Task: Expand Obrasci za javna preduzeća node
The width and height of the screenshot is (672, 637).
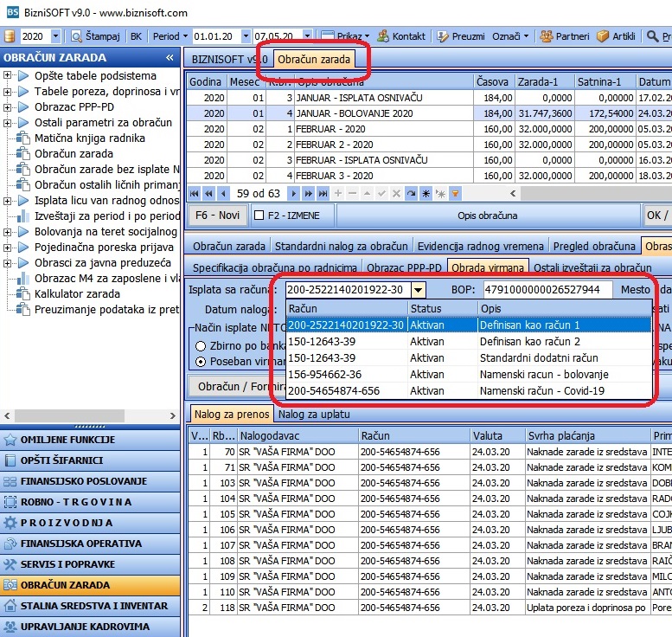Action: click(7, 262)
